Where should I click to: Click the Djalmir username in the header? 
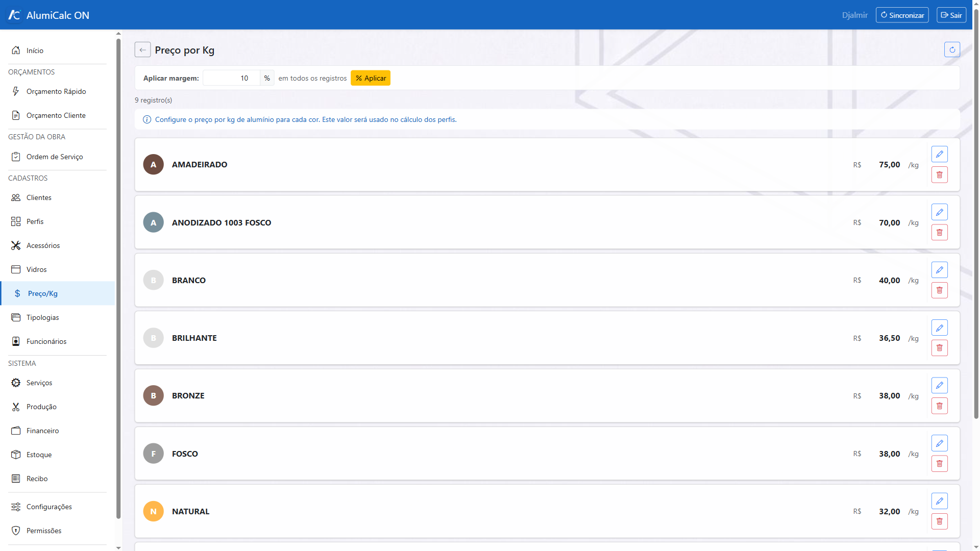(x=854, y=15)
